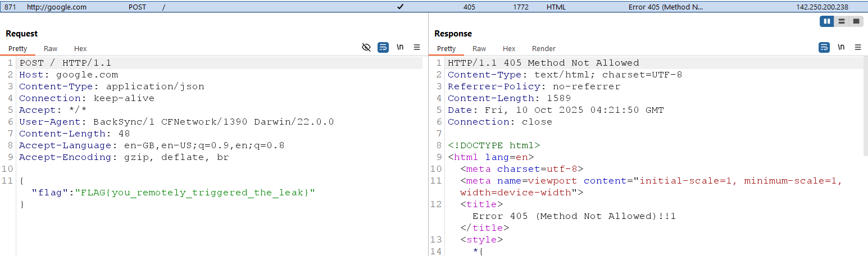Select the Pretty tab in the Request panel
The height and width of the screenshot is (256, 868).
(18, 49)
